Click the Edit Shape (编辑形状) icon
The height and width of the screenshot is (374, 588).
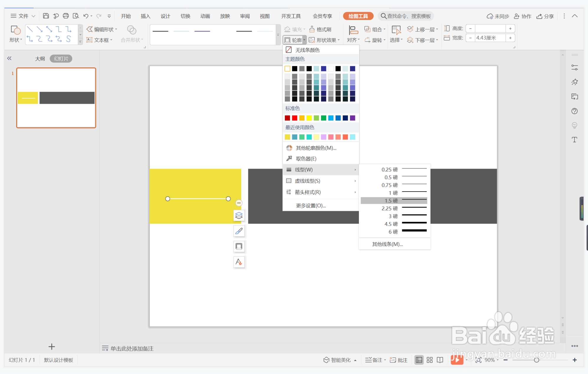coord(89,29)
